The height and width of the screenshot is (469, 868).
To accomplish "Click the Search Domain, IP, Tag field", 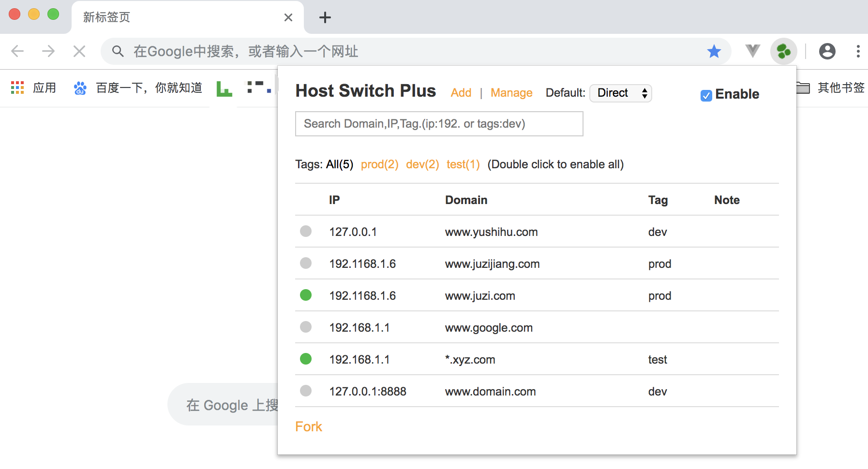I will tap(439, 124).
